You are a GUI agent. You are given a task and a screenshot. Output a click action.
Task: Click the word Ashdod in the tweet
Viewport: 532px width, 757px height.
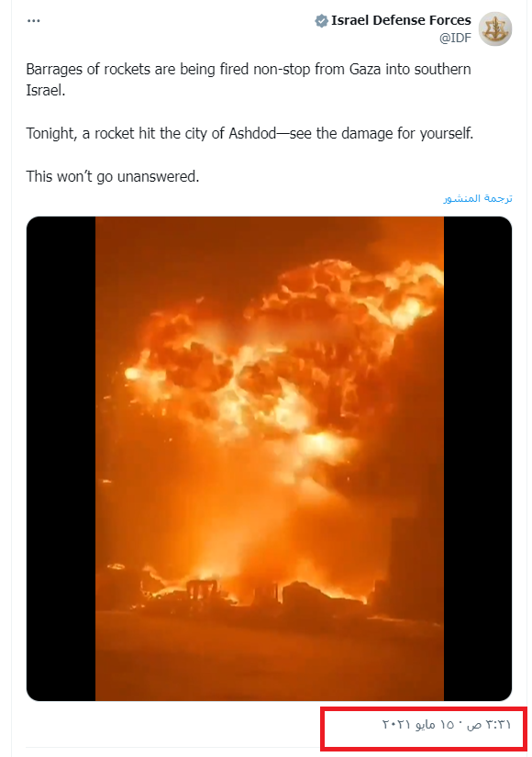point(252,133)
